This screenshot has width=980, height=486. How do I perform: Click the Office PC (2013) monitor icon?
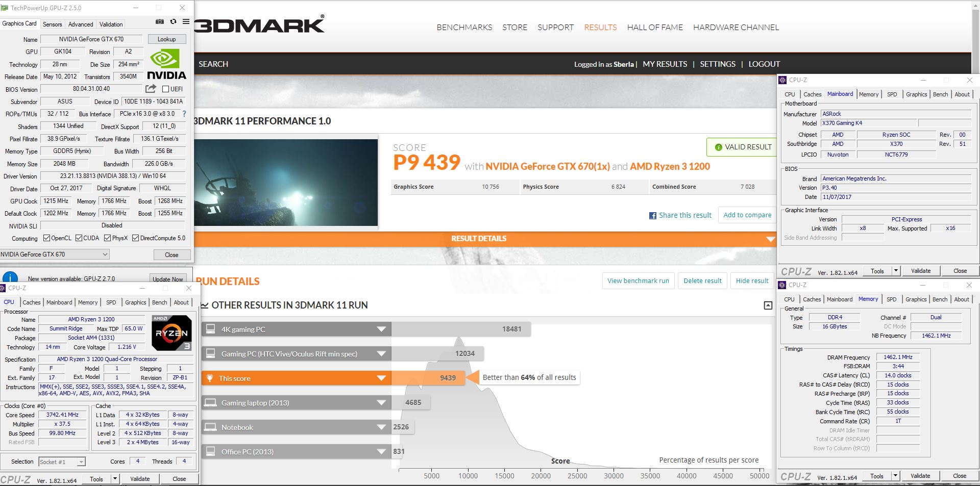pos(210,451)
